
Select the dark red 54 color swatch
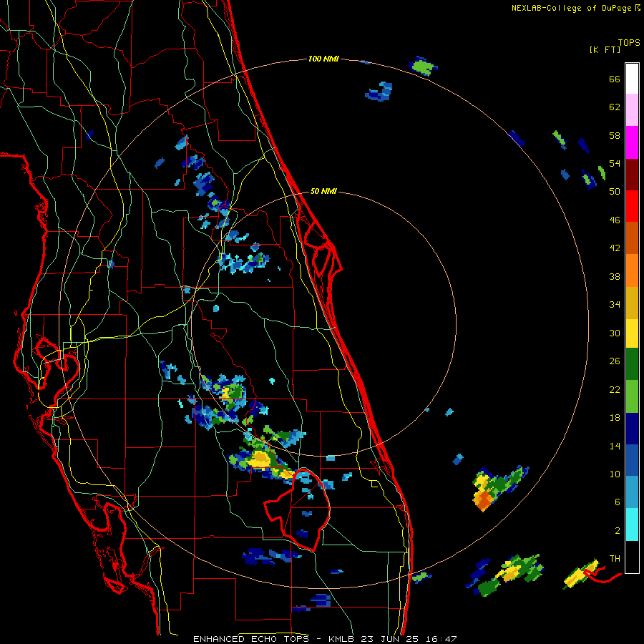click(632, 175)
